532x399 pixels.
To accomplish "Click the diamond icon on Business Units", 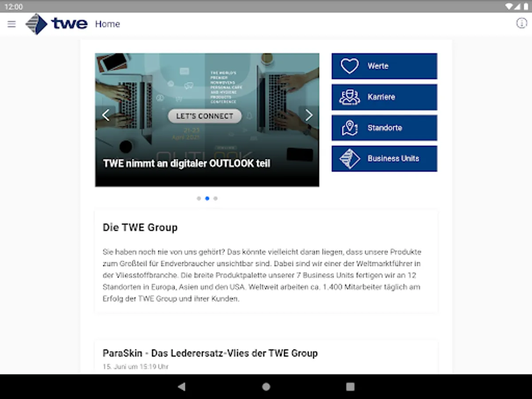I will (349, 159).
